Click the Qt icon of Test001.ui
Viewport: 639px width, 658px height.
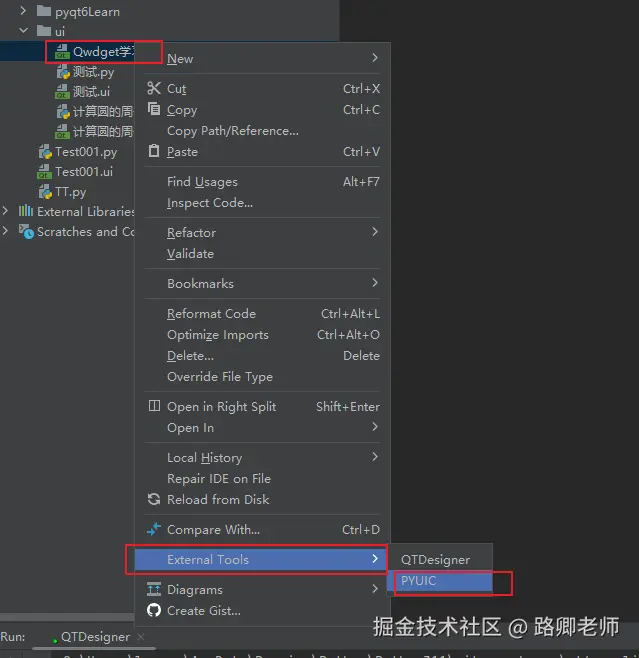point(44,172)
